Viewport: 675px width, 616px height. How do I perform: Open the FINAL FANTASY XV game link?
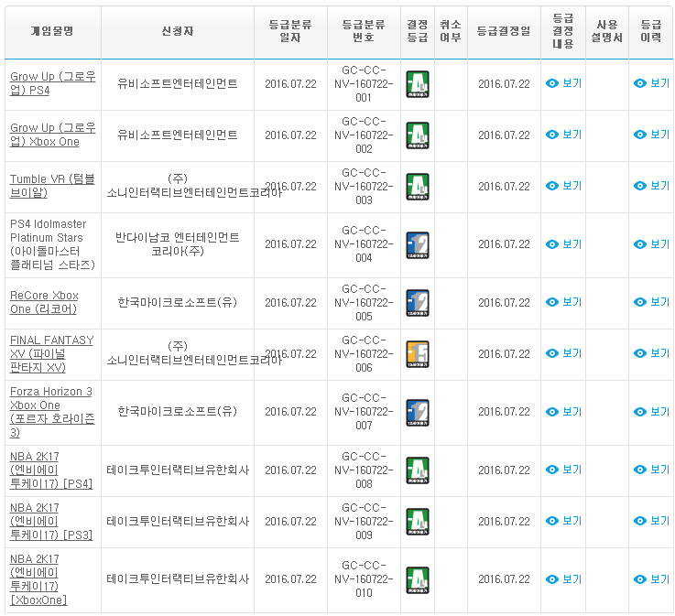(x=51, y=353)
